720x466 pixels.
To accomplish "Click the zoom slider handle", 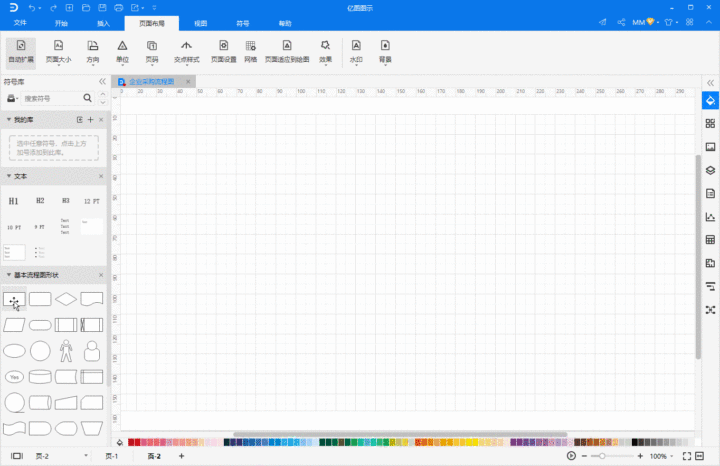I will tap(602, 456).
